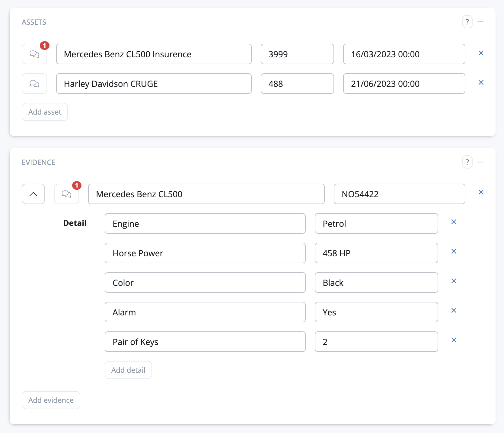Click the Add detail button

(x=128, y=370)
